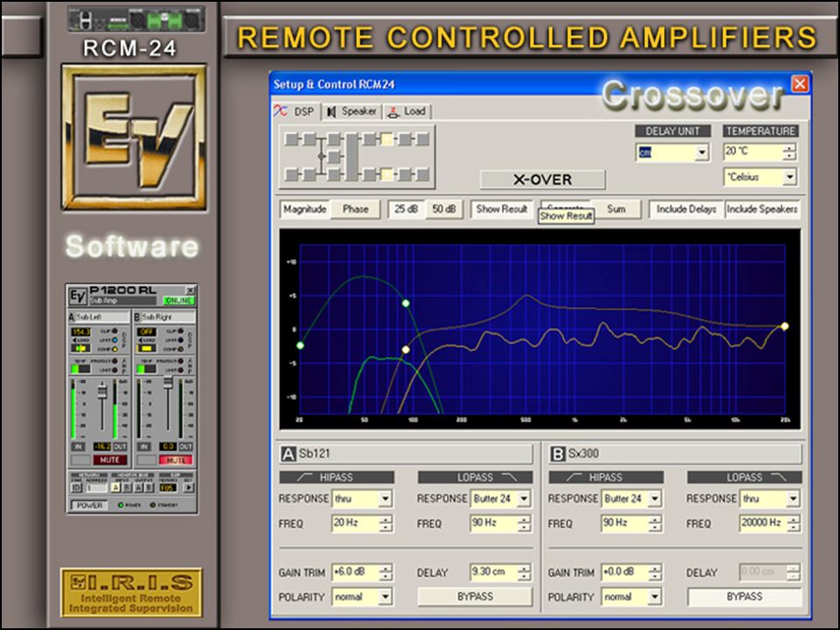
Task: Click the ID button in the amplifier panel
Action: 76,488
